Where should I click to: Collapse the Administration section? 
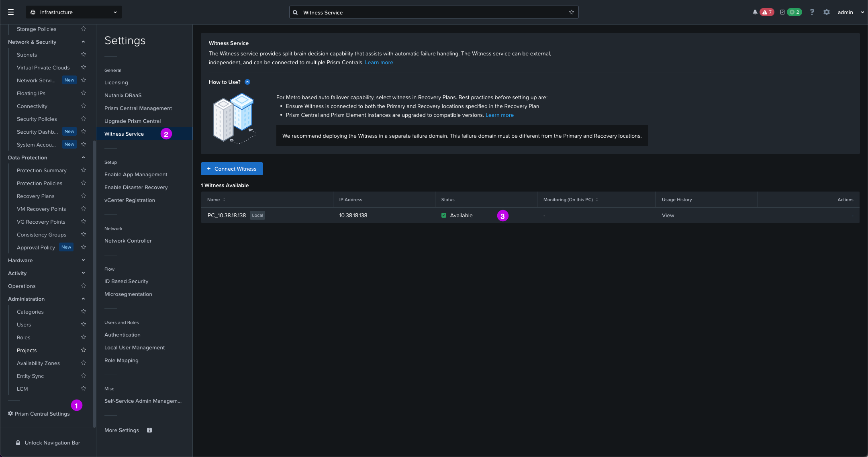point(83,299)
